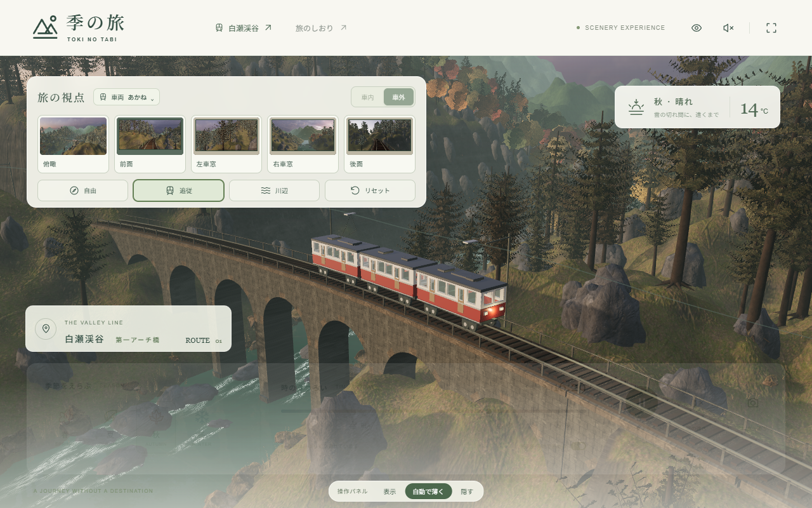Switch viewpoint to 車外 exterior
This screenshot has width=812, height=508.
[398, 97]
